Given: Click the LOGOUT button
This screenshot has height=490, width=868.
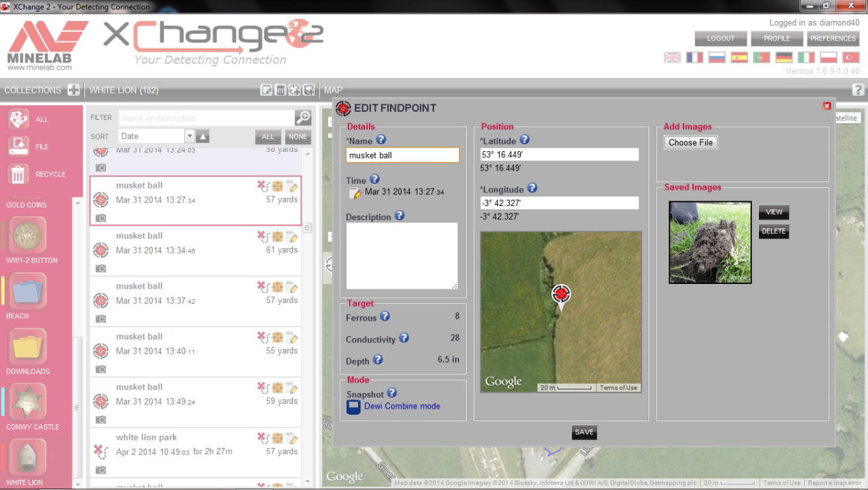Looking at the screenshot, I should 721,39.
